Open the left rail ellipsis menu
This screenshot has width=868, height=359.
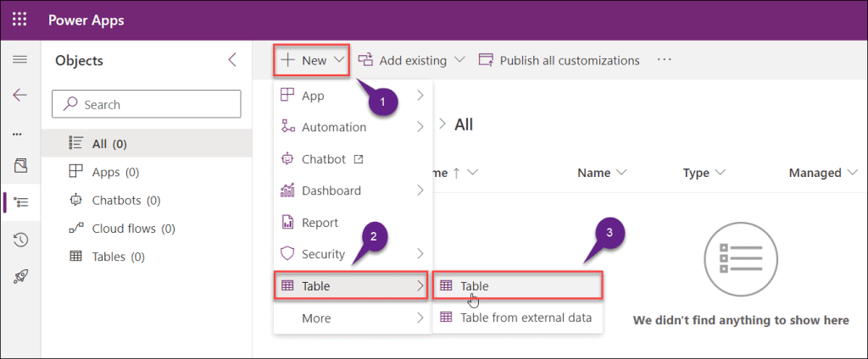coord(17,134)
